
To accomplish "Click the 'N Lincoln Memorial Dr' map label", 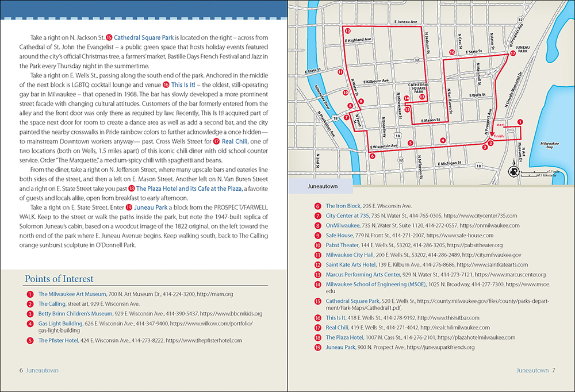I will pyautogui.click(x=513, y=90).
